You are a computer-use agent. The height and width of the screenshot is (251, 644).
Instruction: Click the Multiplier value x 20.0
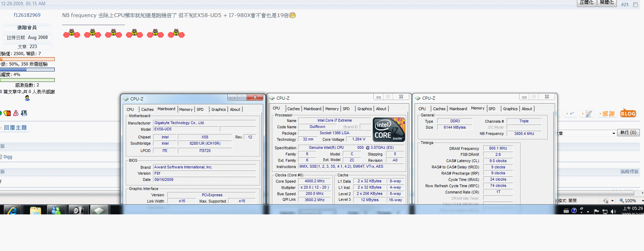315,188
